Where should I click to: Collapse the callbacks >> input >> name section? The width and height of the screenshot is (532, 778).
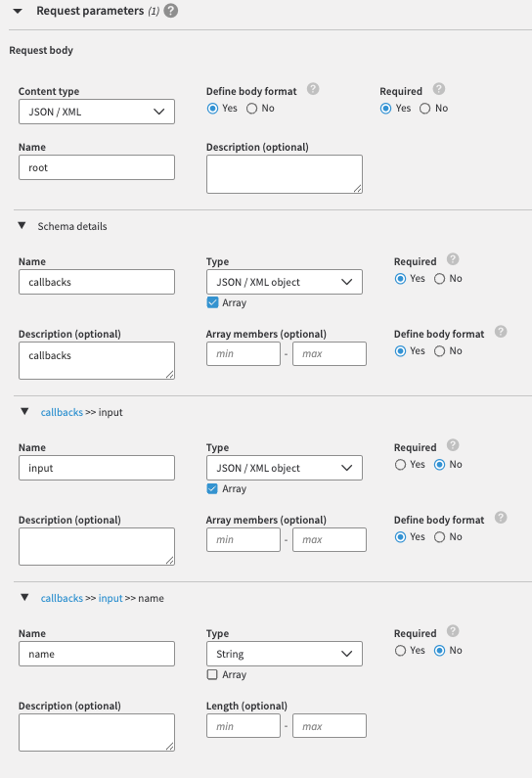[24, 598]
